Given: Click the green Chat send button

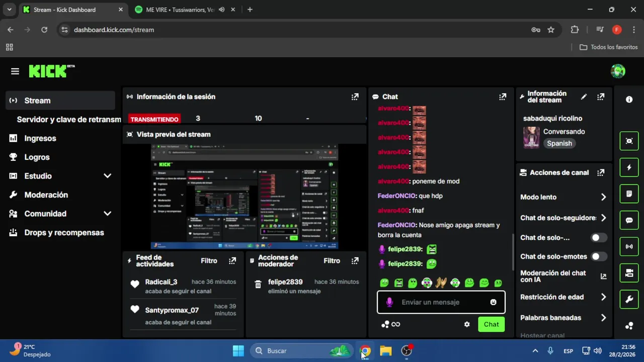Looking at the screenshot, I should [491, 324].
